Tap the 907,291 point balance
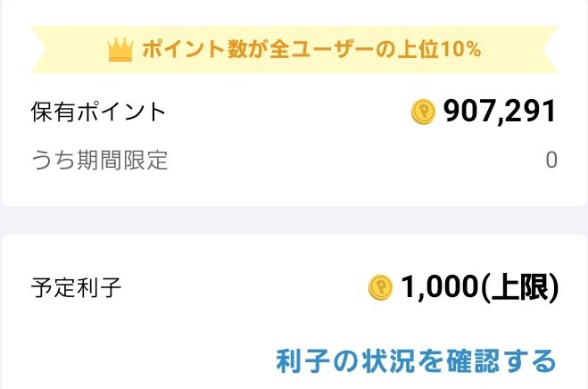 pyautogui.click(x=499, y=112)
